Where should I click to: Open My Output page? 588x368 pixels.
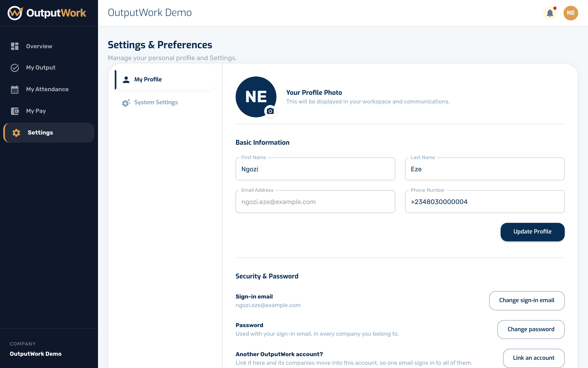click(x=49, y=68)
